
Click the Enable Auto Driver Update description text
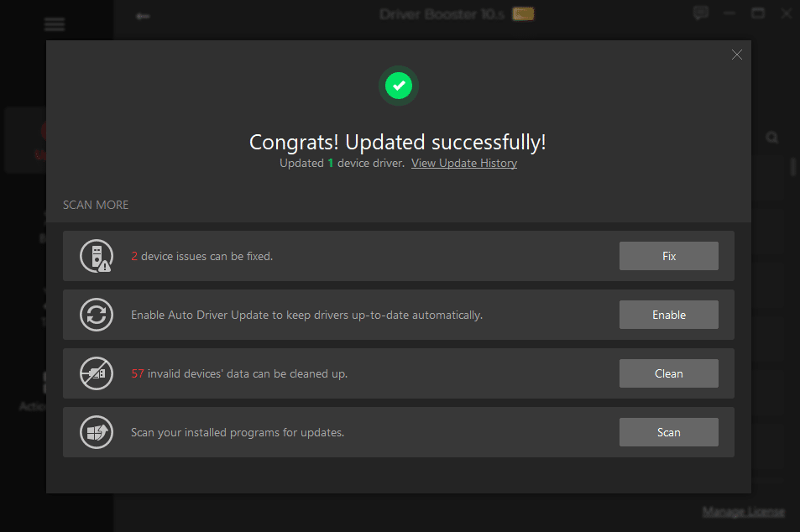[306, 315]
